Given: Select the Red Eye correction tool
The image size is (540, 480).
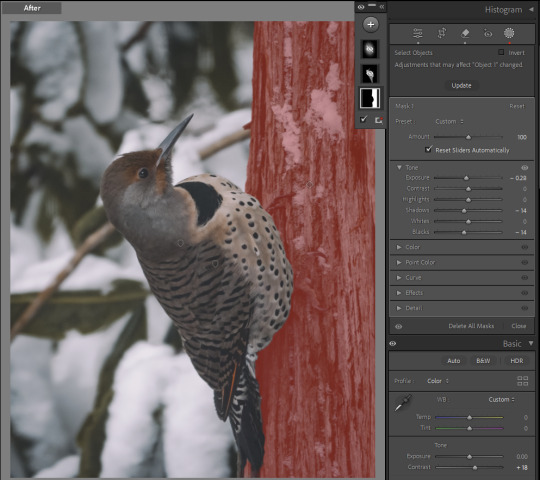Looking at the screenshot, I should tap(488, 33).
